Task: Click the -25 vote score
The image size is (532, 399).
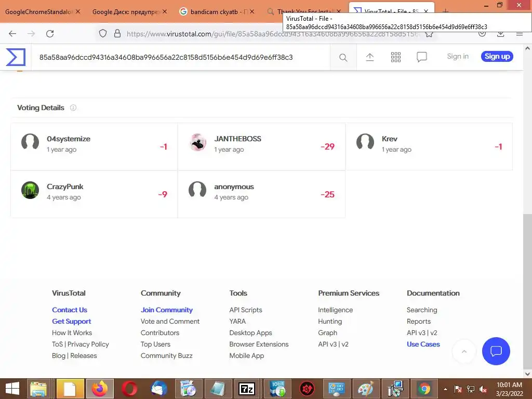Action: pyautogui.click(x=327, y=194)
